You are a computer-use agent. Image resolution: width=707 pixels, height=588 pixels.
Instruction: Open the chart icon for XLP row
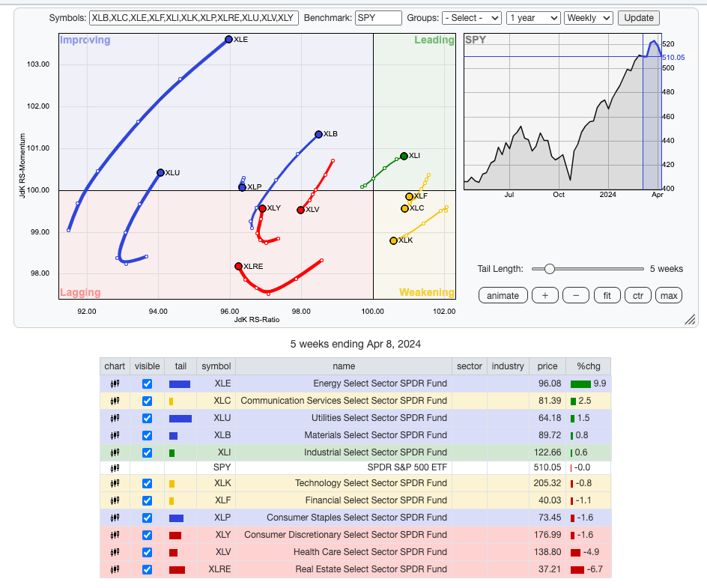115,518
